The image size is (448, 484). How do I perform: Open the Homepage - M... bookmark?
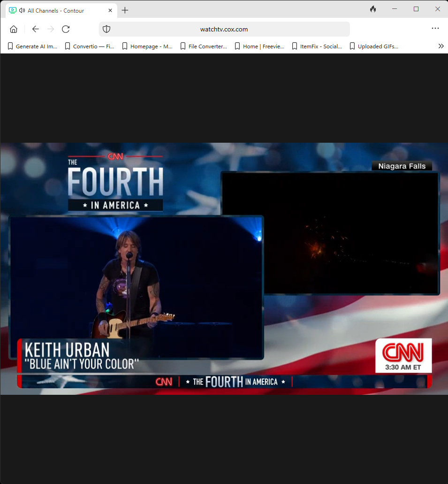[x=147, y=46]
